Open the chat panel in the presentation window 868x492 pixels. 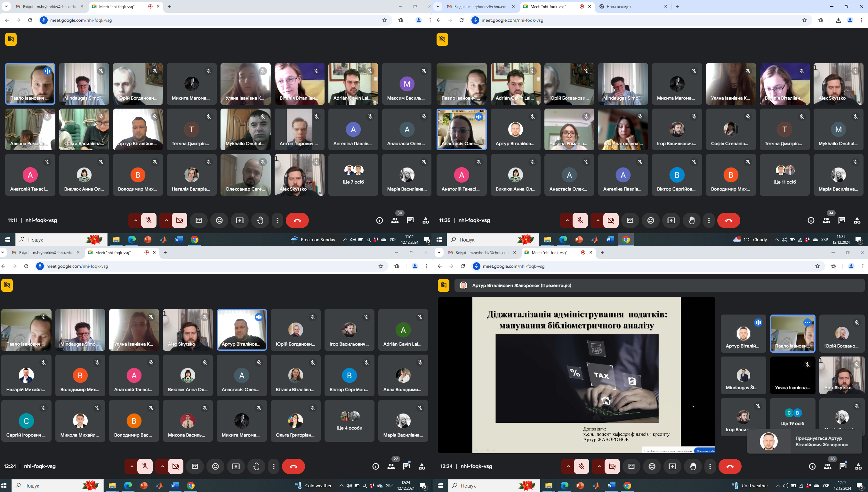(843, 466)
